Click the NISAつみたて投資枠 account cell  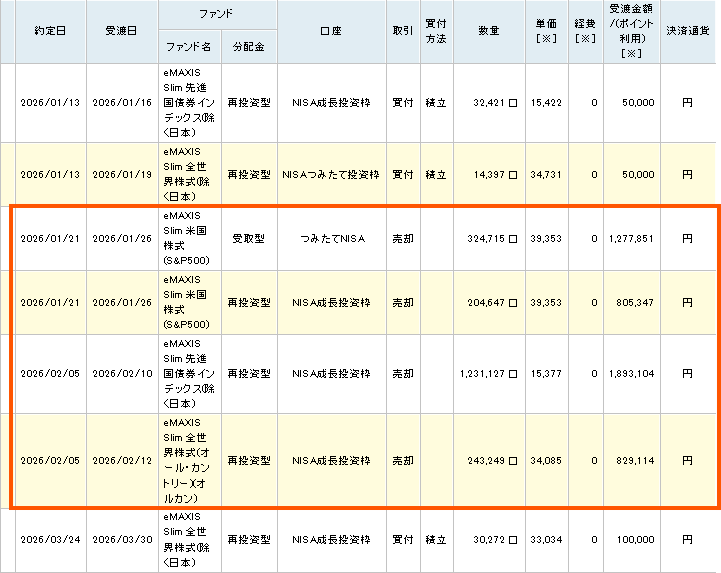(331, 174)
